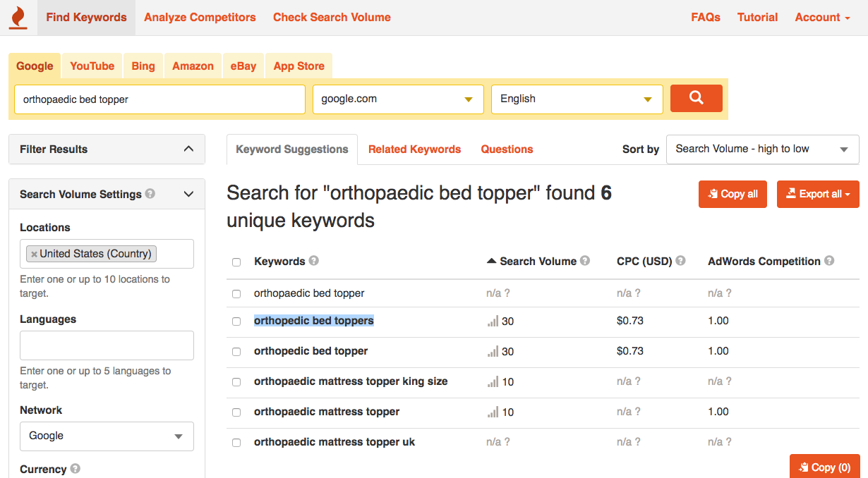Select the Google search engine tab
The image size is (868, 478).
click(x=35, y=66)
